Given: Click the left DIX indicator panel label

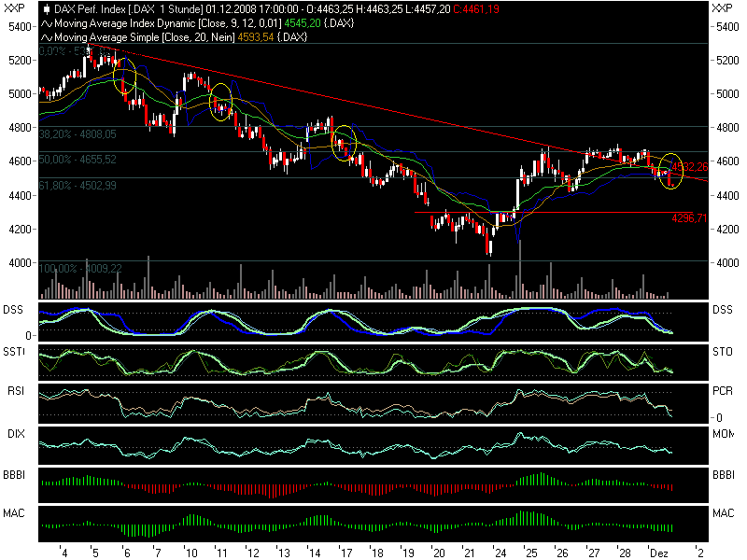Looking at the screenshot, I should (x=16, y=434).
